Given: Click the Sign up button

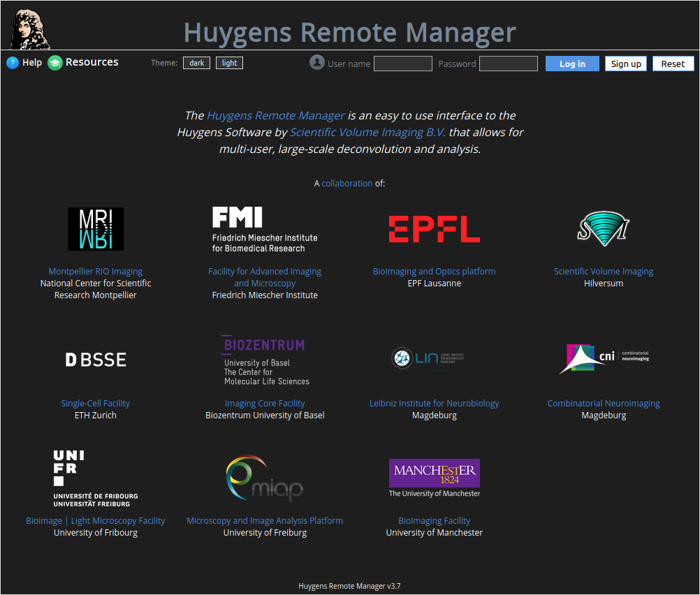Looking at the screenshot, I should 626,64.
